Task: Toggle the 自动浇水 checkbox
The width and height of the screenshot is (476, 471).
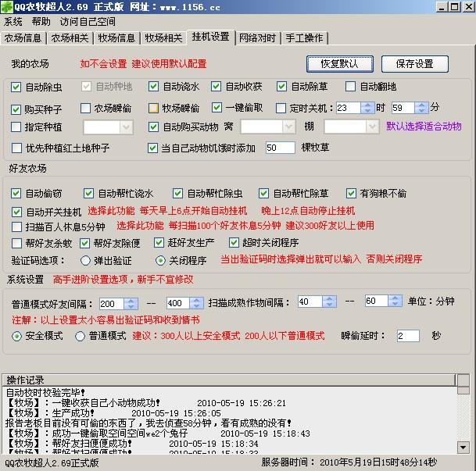Action: point(154,87)
